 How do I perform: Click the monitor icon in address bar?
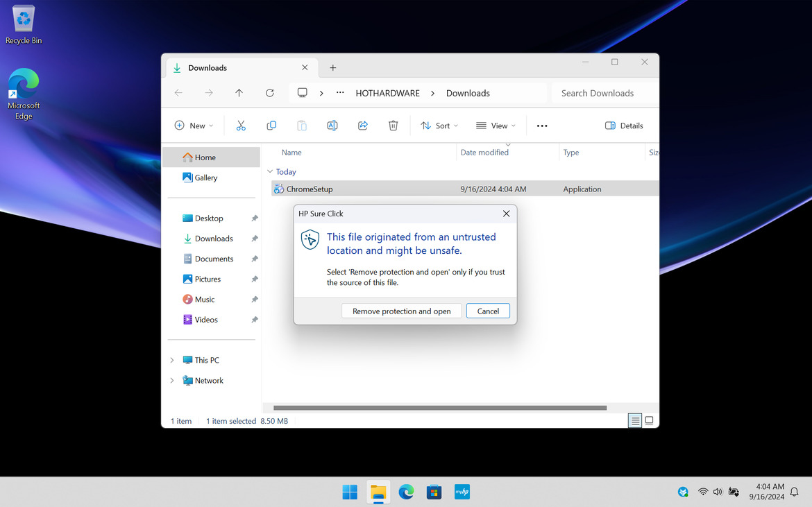[x=303, y=93]
